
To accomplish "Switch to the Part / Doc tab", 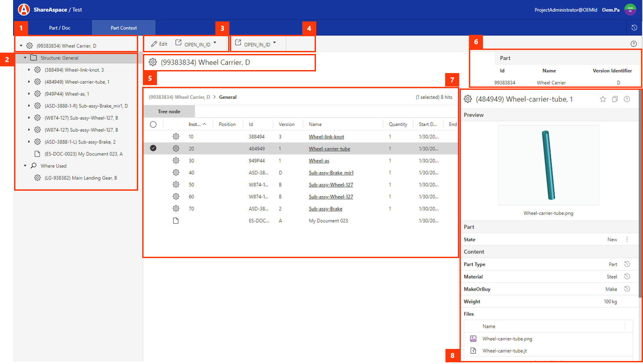I will point(60,28).
